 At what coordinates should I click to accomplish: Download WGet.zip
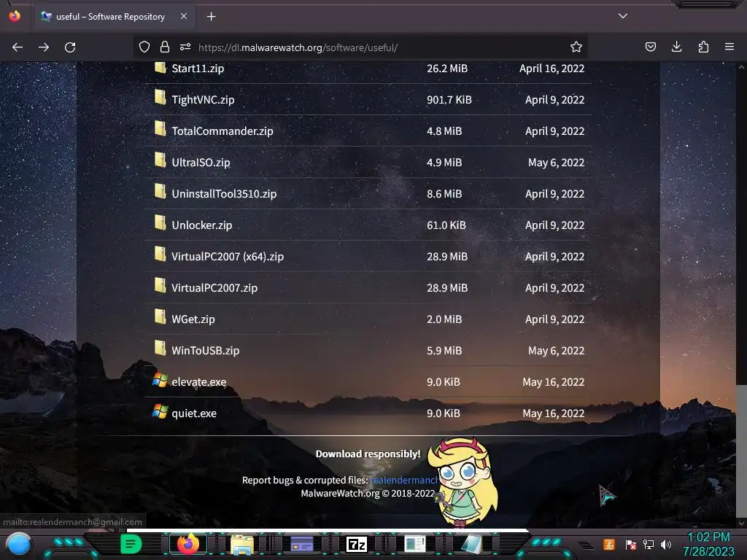[x=193, y=319]
